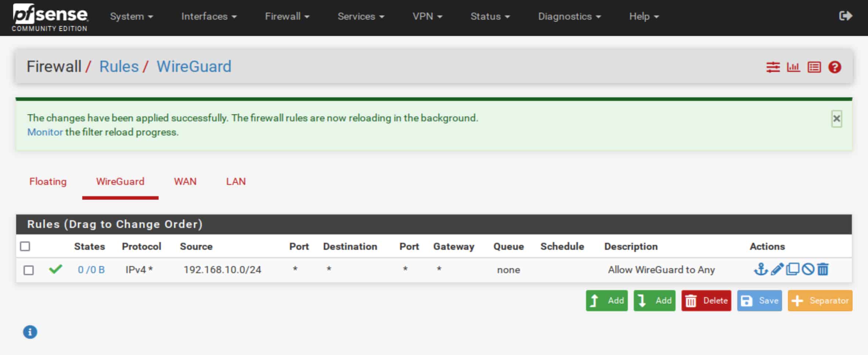Open the red help question-mark icon

[x=835, y=67]
